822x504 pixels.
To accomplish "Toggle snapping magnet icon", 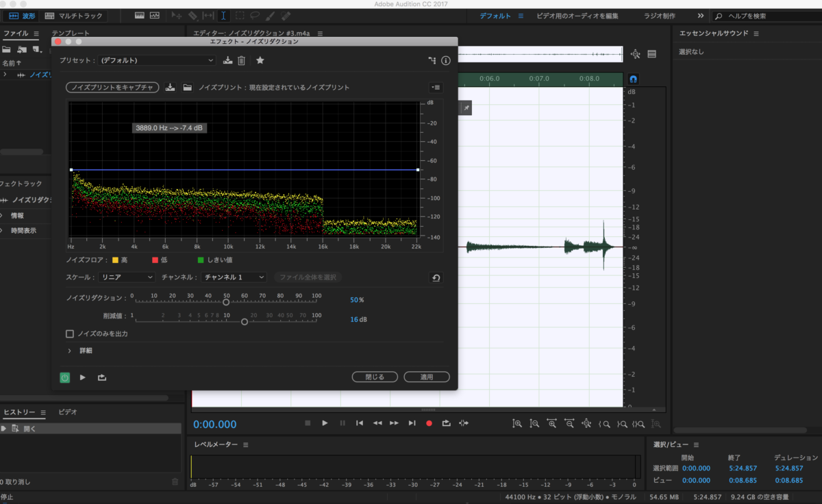I will (x=633, y=79).
